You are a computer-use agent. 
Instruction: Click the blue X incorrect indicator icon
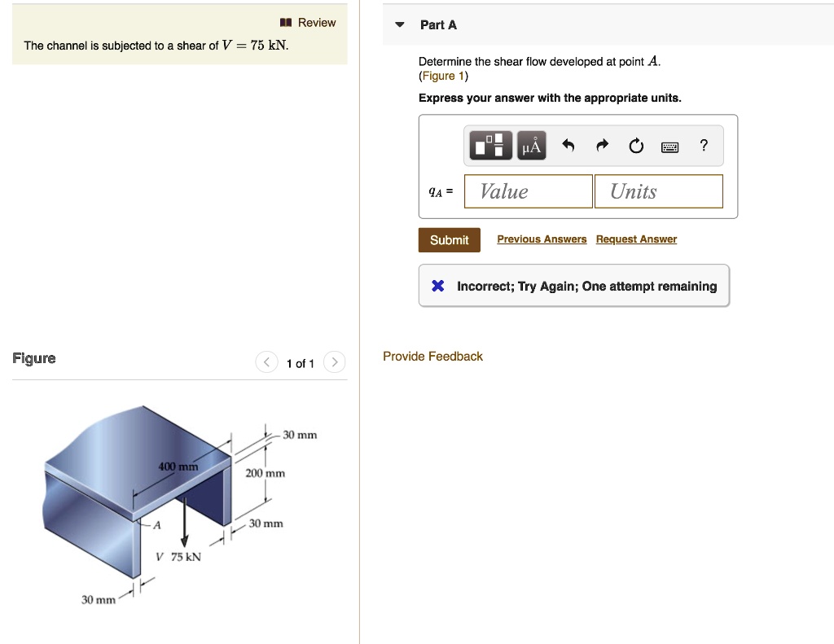(x=437, y=285)
